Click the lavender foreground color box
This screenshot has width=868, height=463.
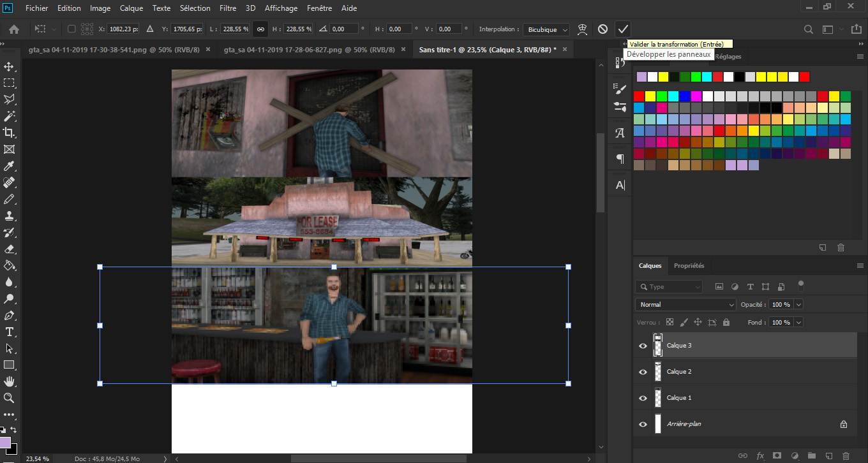point(5,443)
